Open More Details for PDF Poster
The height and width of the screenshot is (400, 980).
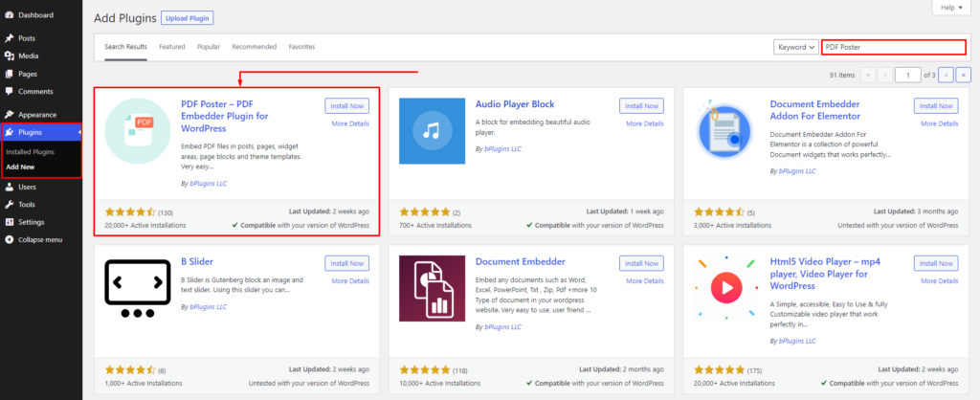pyautogui.click(x=350, y=123)
